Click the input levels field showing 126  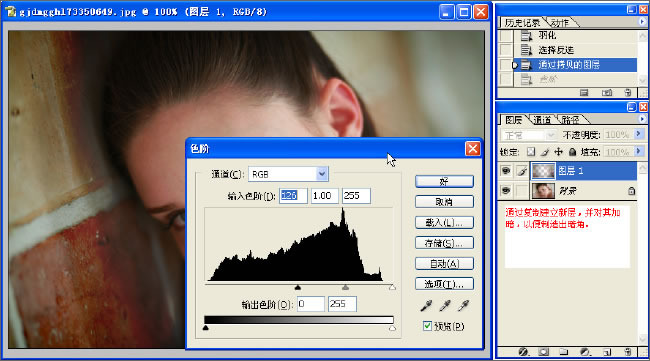coord(293,196)
